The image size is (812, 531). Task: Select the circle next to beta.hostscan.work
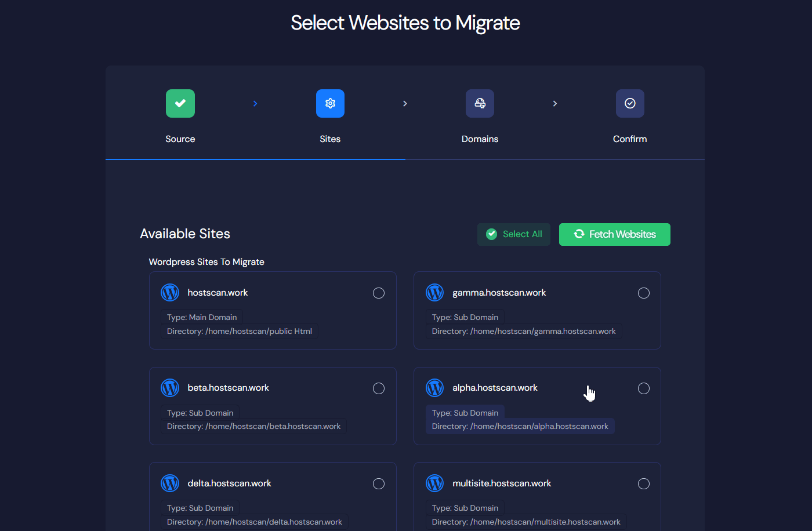(379, 388)
